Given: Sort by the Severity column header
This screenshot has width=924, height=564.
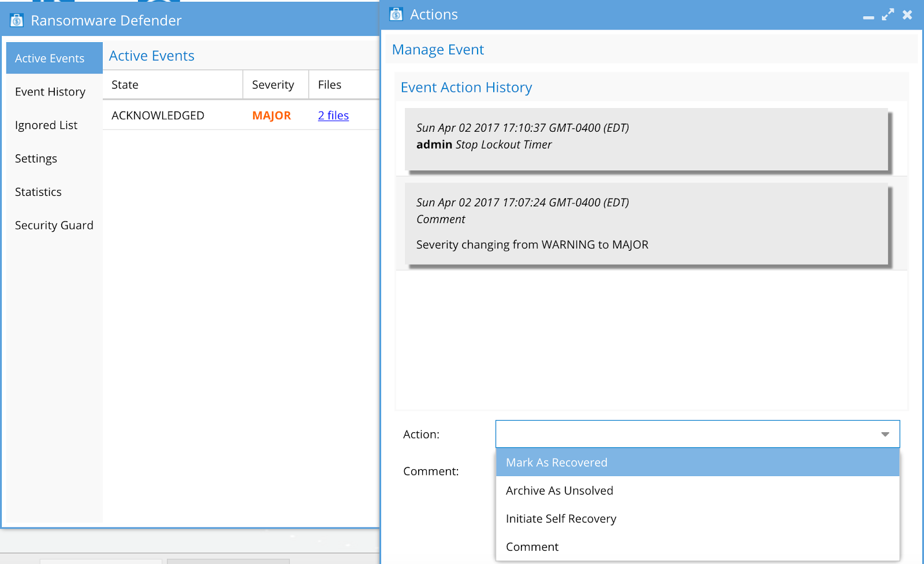Looking at the screenshot, I should click(276, 85).
